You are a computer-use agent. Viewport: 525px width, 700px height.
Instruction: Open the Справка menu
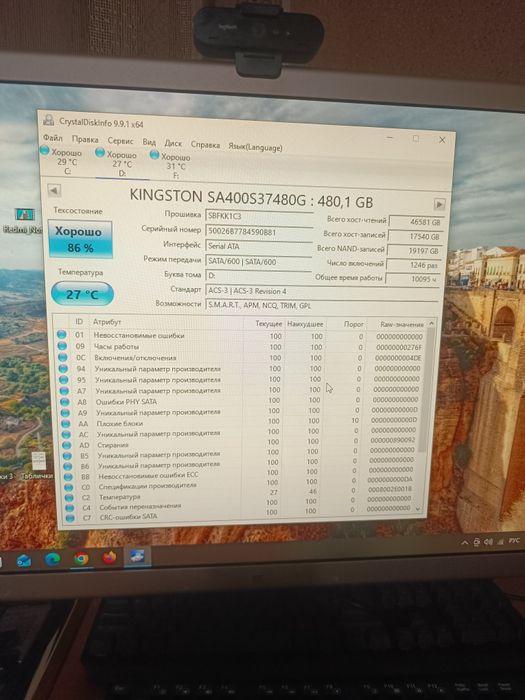[x=205, y=145]
